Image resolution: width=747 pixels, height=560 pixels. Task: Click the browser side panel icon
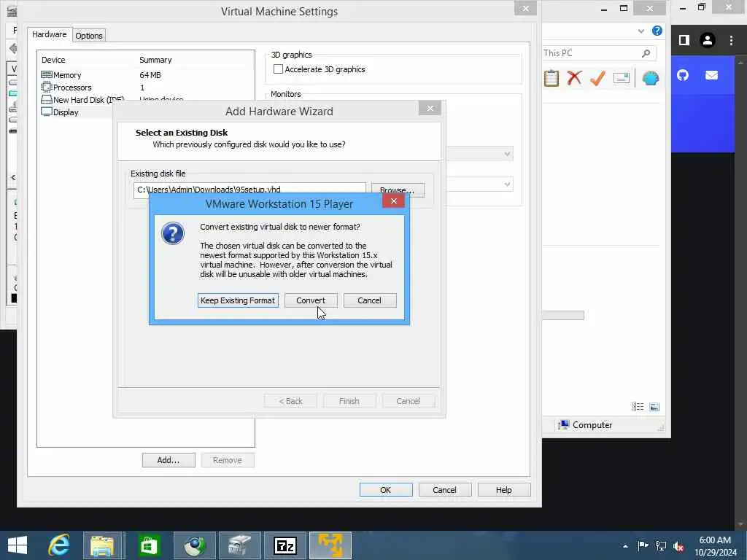point(684,41)
